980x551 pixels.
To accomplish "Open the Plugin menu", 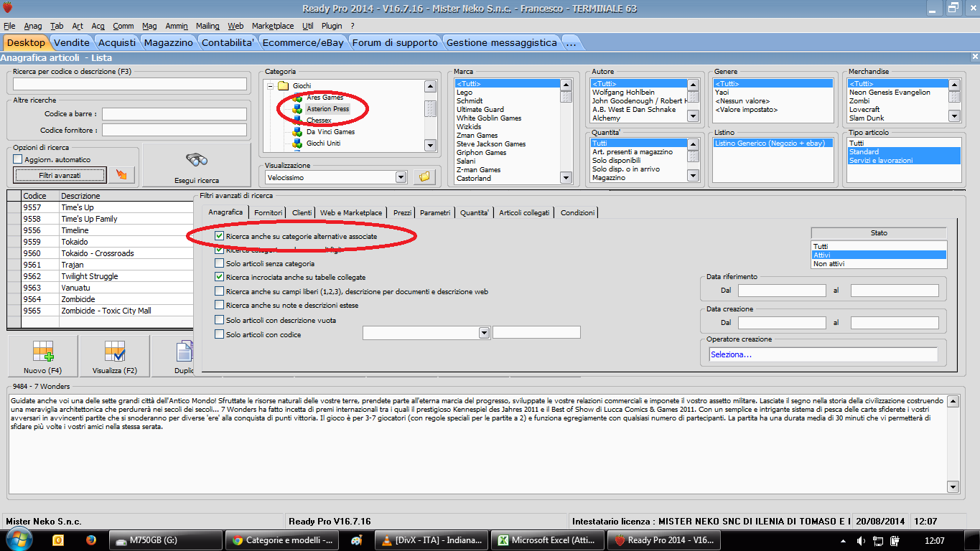I will click(332, 26).
